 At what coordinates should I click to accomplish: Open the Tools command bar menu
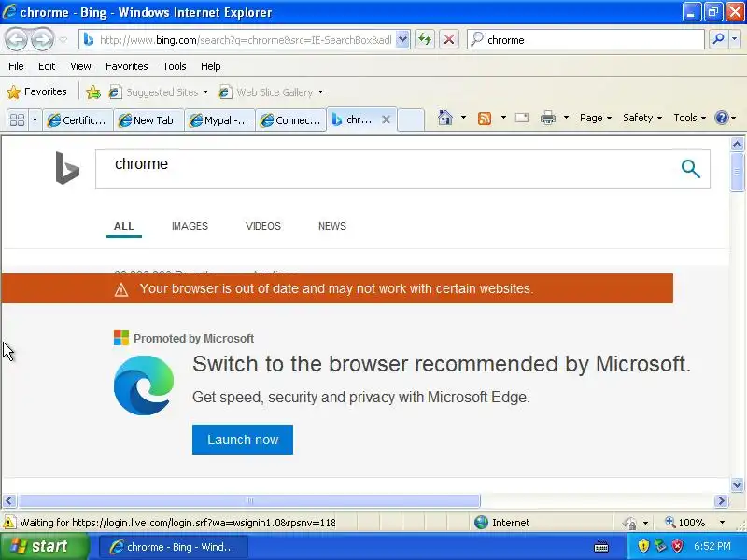coord(689,118)
